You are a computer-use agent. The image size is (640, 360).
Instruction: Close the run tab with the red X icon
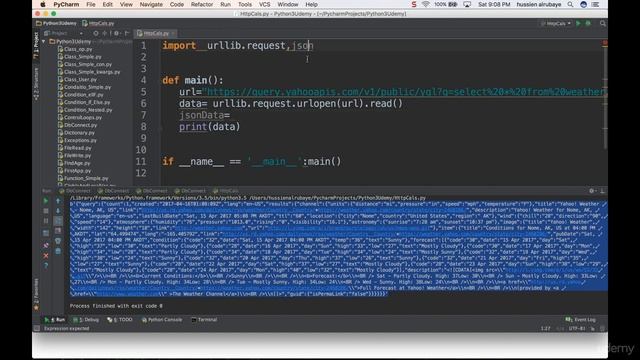tap(46, 256)
